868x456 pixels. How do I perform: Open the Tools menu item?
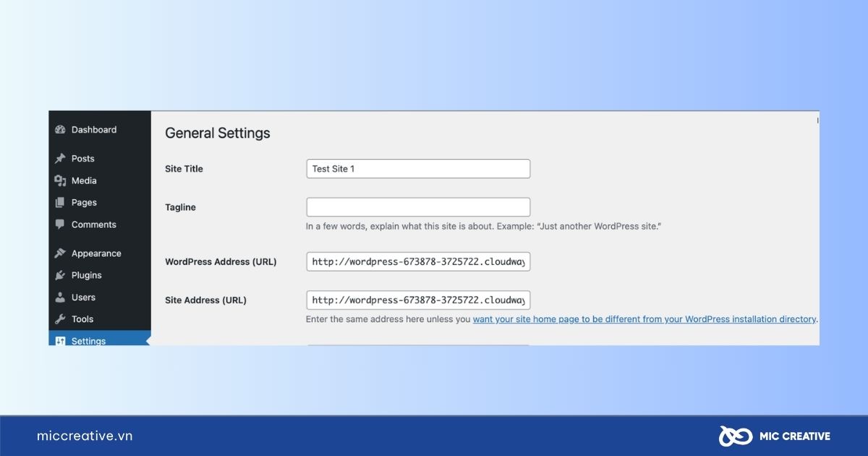tap(100, 319)
